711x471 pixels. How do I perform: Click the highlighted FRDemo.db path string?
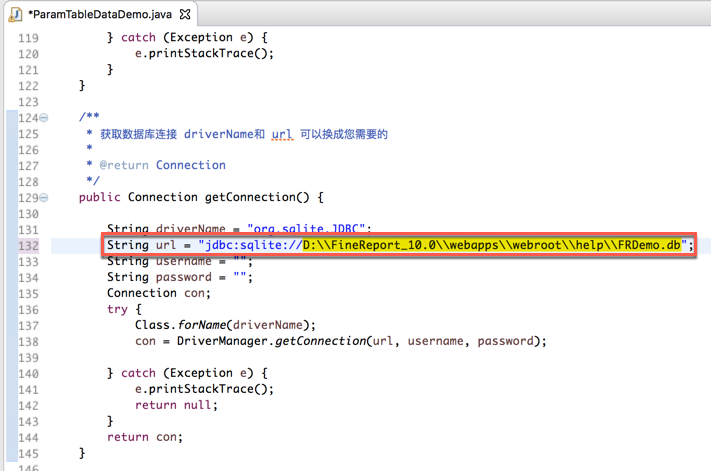(x=492, y=245)
